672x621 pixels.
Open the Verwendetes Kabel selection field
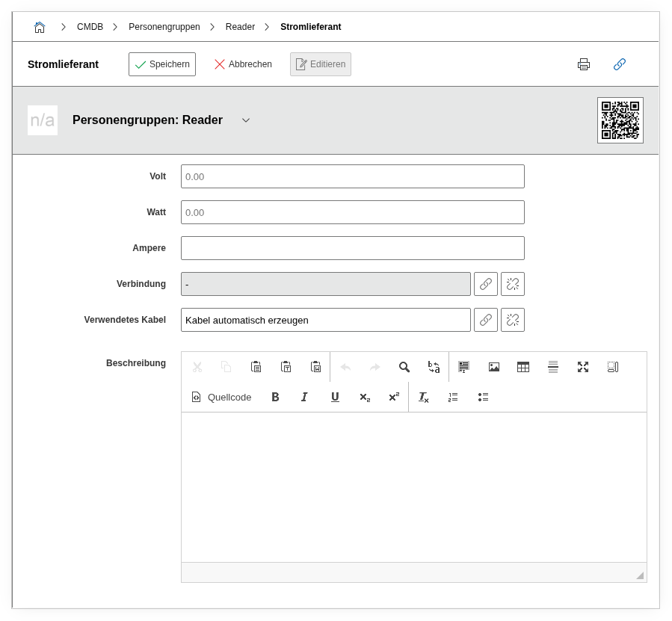(326, 320)
